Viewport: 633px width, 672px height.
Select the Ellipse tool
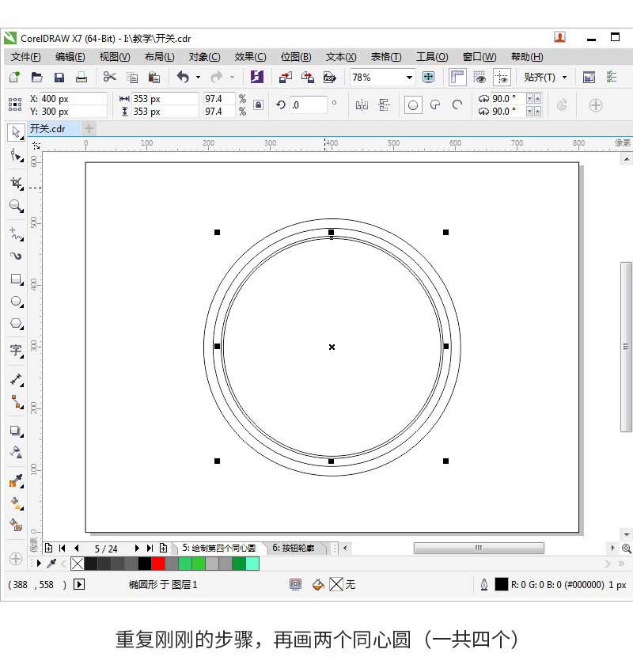coord(17,302)
